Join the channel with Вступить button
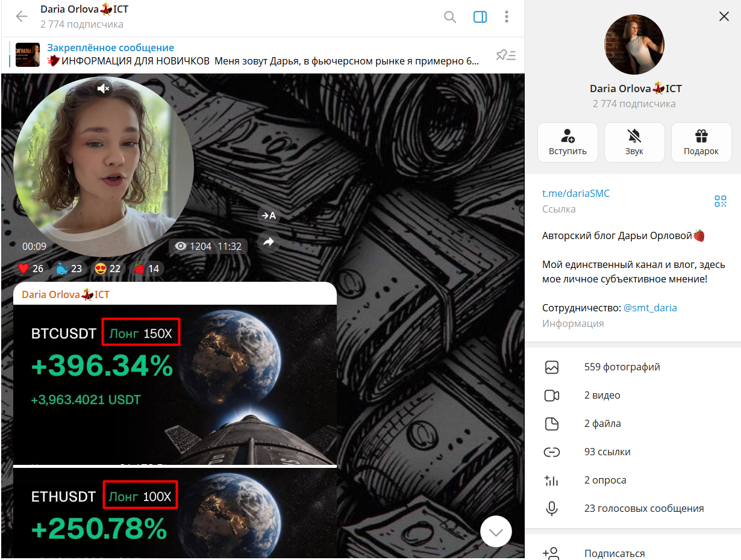The width and height of the screenshot is (741, 560). click(567, 143)
